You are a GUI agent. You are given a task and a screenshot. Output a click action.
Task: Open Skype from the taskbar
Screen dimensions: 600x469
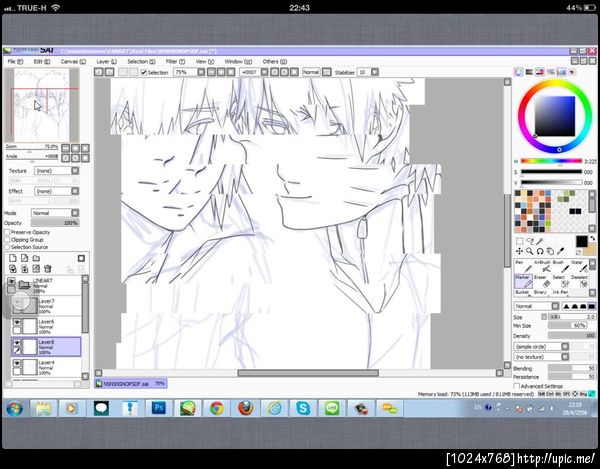(x=303, y=408)
